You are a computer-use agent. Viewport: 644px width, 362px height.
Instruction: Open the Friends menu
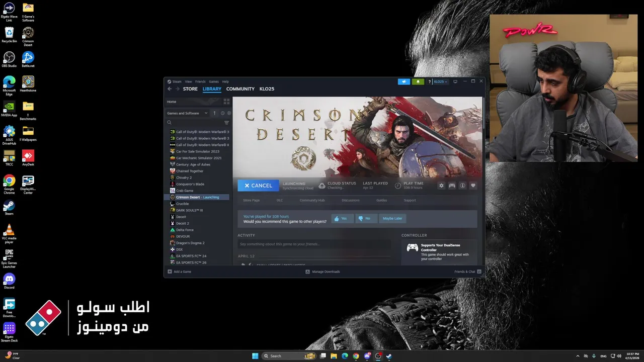pos(200,81)
